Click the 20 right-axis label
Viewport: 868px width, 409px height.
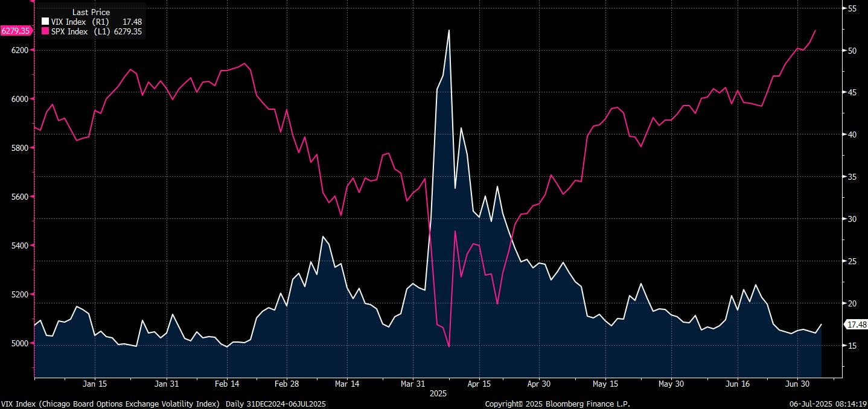point(853,303)
